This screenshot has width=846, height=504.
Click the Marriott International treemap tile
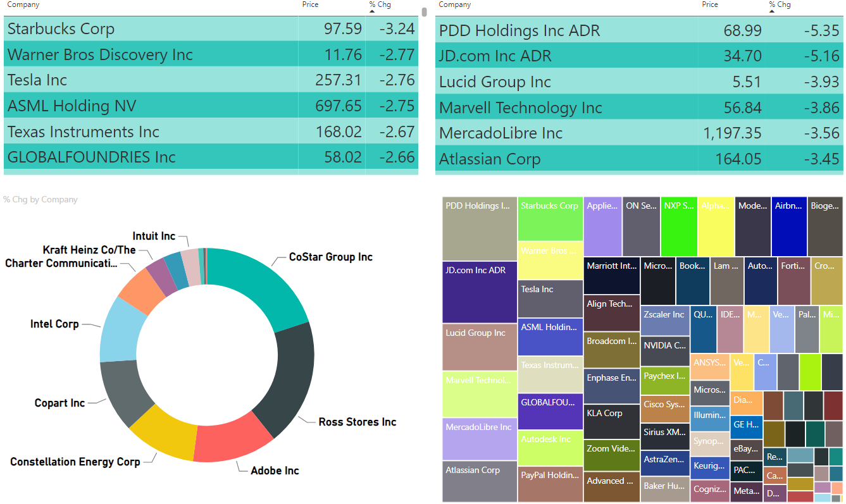(x=611, y=275)
